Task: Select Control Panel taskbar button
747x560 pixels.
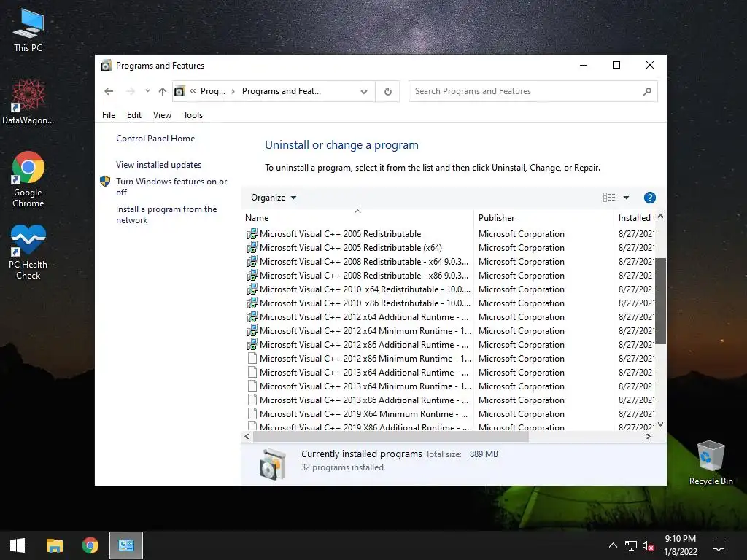Action: tap(126, 545)
